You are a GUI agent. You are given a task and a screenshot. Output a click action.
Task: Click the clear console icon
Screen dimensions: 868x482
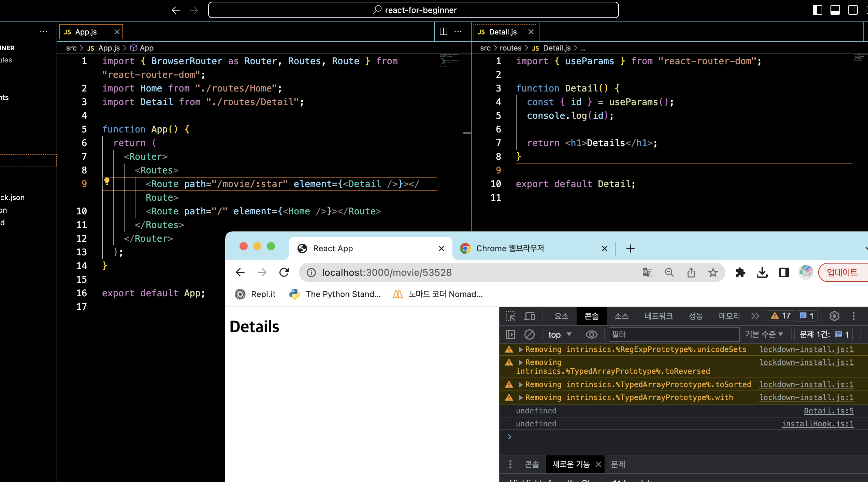click(x=529, y=335)
